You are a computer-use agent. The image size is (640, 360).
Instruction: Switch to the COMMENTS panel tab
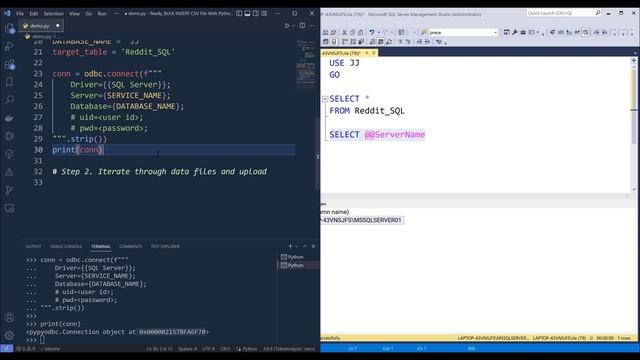[131, 247]
